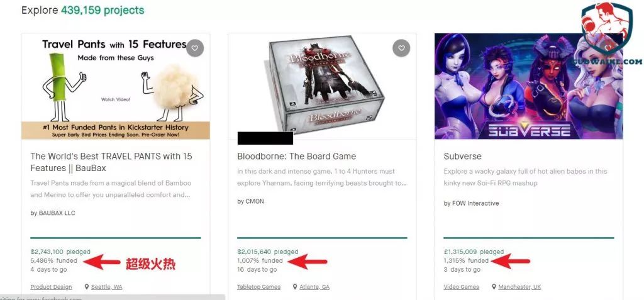
Task: Browse the Product Design category link
Action: [52, 287]
